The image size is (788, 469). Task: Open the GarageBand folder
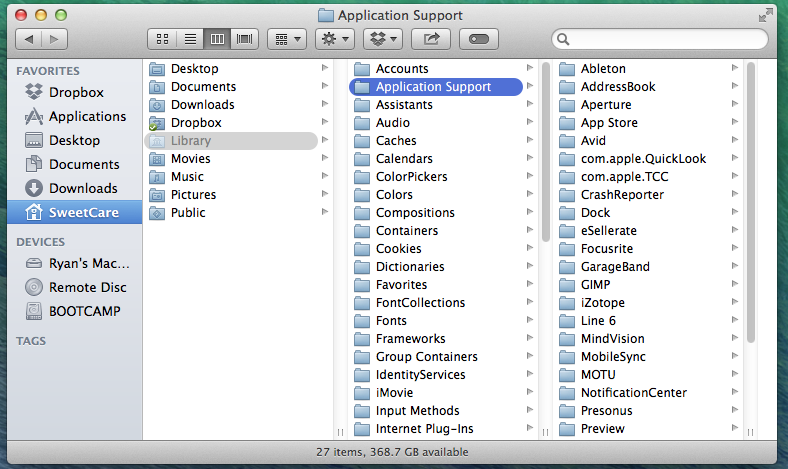pos(615,267)
